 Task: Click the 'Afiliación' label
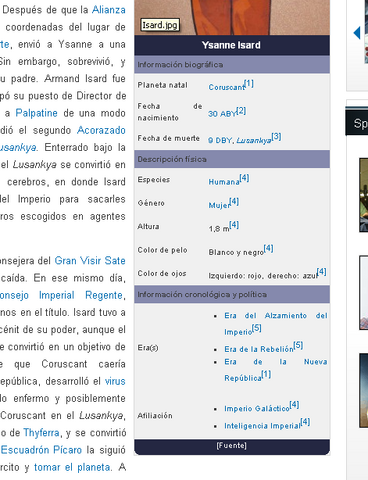[x=155, y=416]
